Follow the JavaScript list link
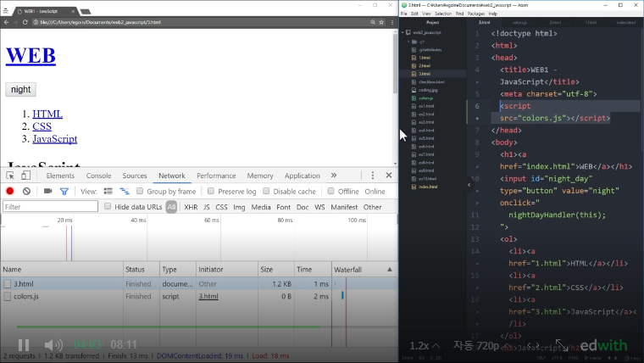The image size is (644, 363). pos(54,139)
